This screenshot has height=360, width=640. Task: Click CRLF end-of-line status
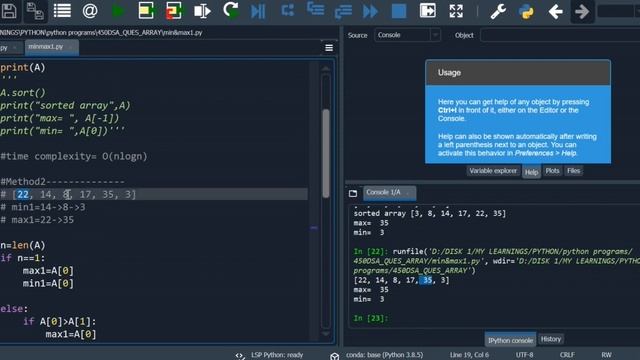click(567, 355)
